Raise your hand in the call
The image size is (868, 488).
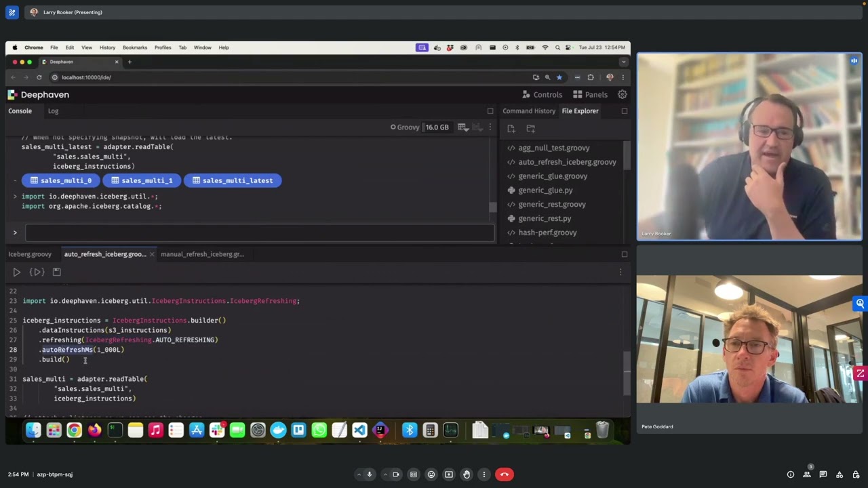467,474
